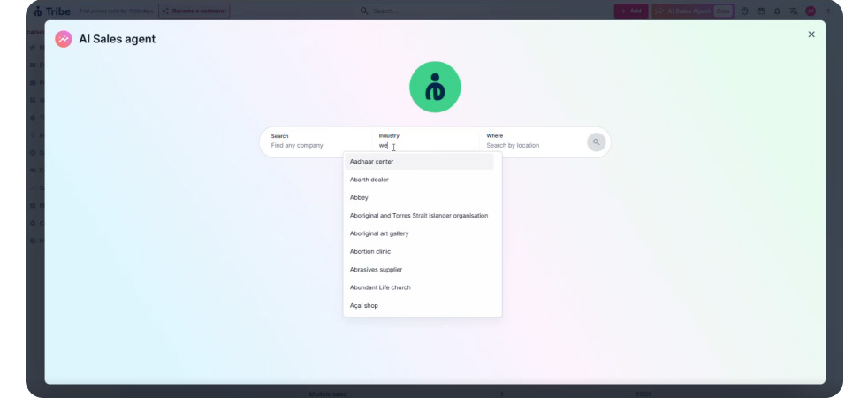
Task: Click the green Tribe logo circle
Action: click(434, 87)
